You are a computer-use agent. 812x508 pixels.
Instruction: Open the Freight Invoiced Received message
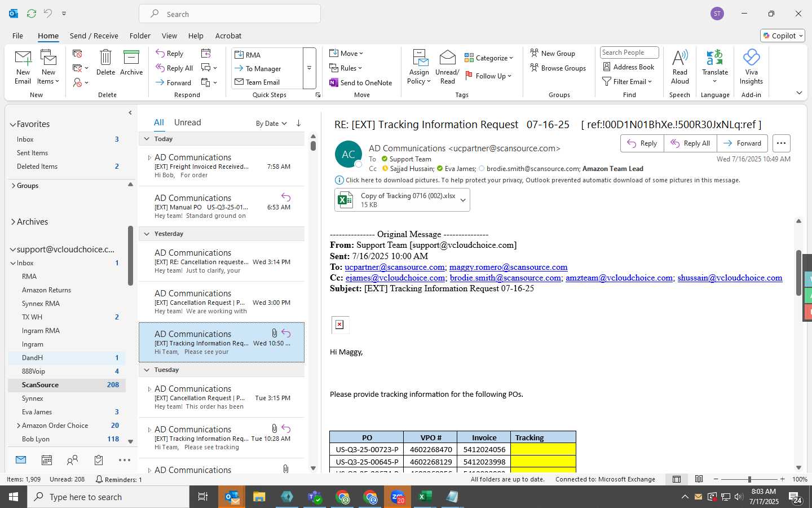tap(222, 166)
